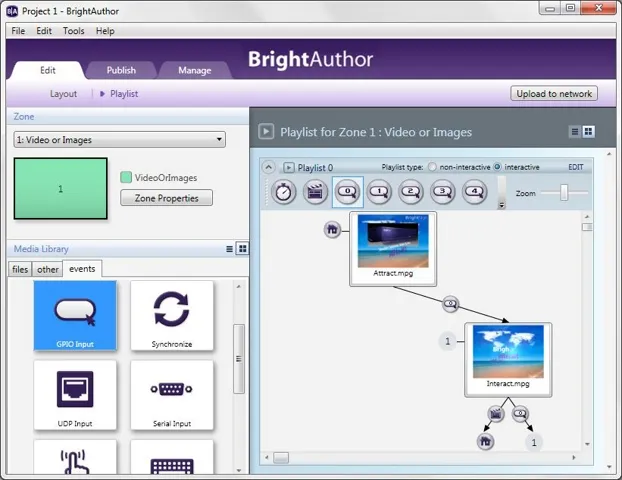Choose the keyboard input event tile
622x480 pixels.
pos(172,457)
